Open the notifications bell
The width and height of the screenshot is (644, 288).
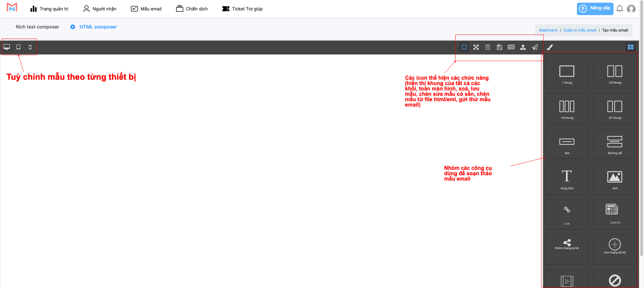[x=620, y=9]
